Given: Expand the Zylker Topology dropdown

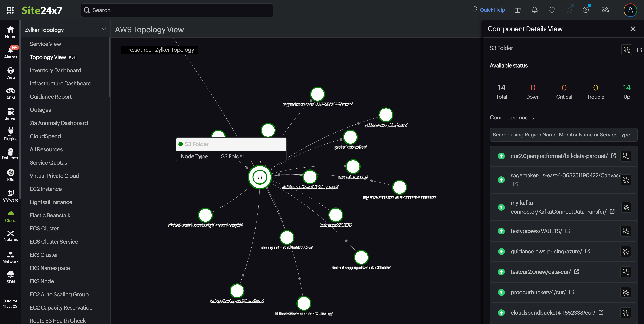Looking at the screenshot, I should point(104,30).
